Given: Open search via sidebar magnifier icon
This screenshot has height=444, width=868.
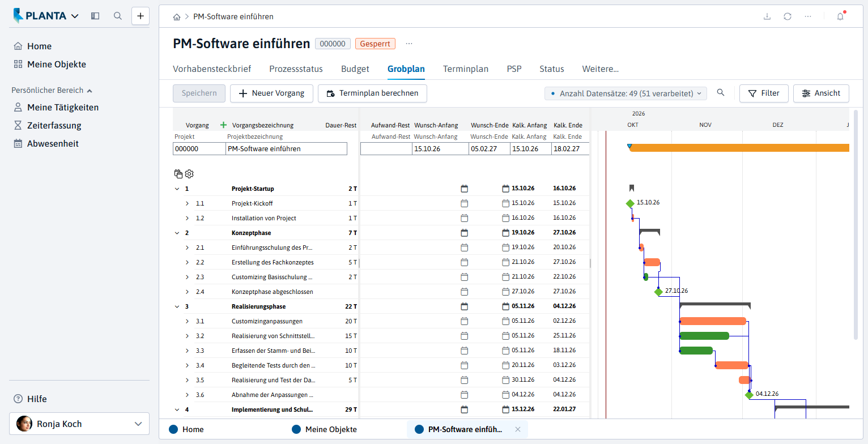Looking at the screenshot, I should [x=118, y=16].
